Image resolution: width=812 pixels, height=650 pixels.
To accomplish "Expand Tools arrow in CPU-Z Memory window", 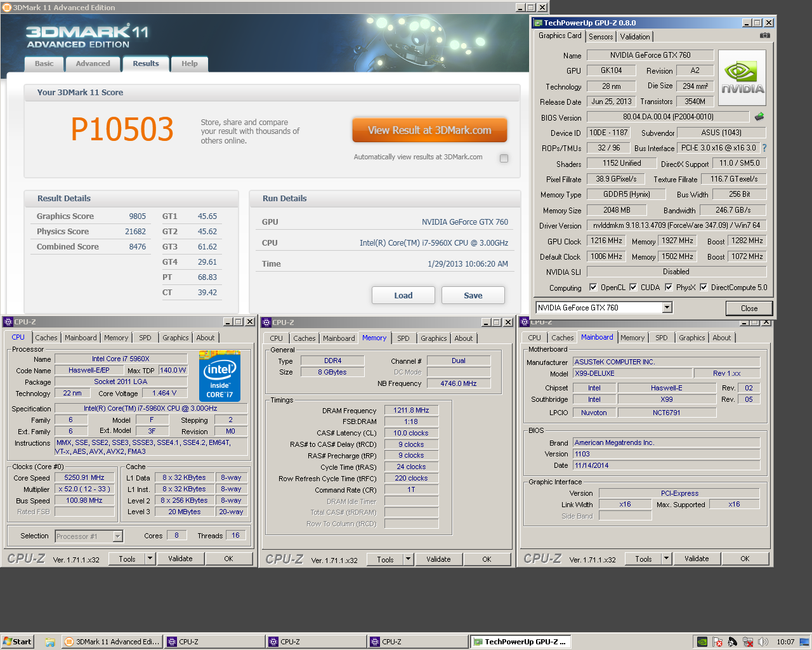I will [409, 559].
